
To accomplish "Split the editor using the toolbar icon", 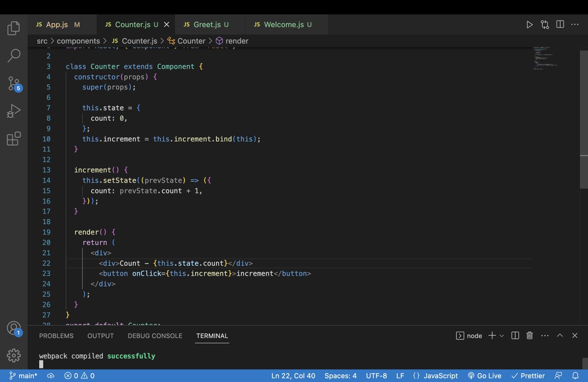I will [560, 24].
